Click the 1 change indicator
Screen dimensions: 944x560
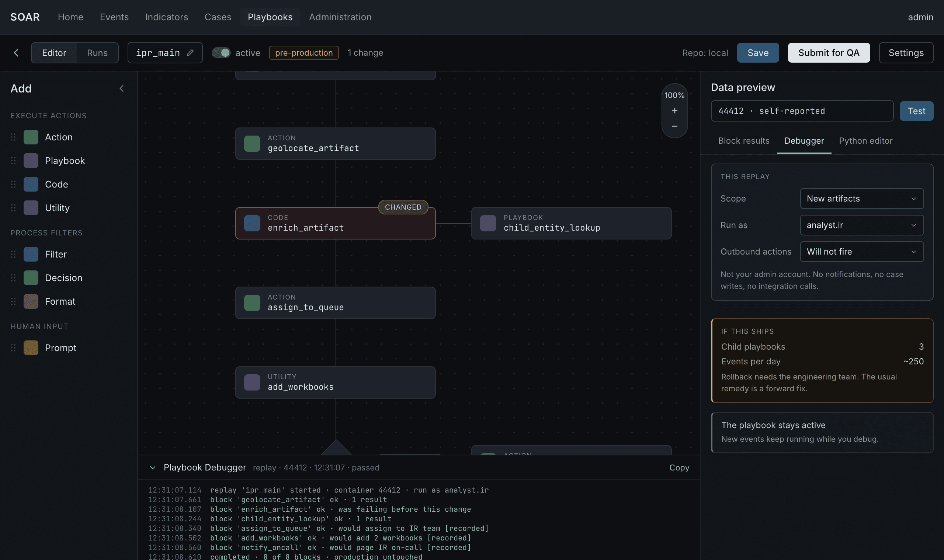pos(365,53)
